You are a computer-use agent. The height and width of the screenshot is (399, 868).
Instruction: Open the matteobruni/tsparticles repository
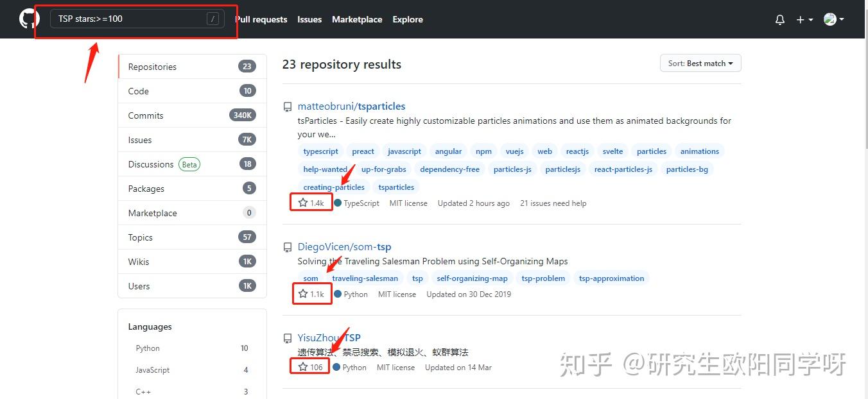point(351,106)
